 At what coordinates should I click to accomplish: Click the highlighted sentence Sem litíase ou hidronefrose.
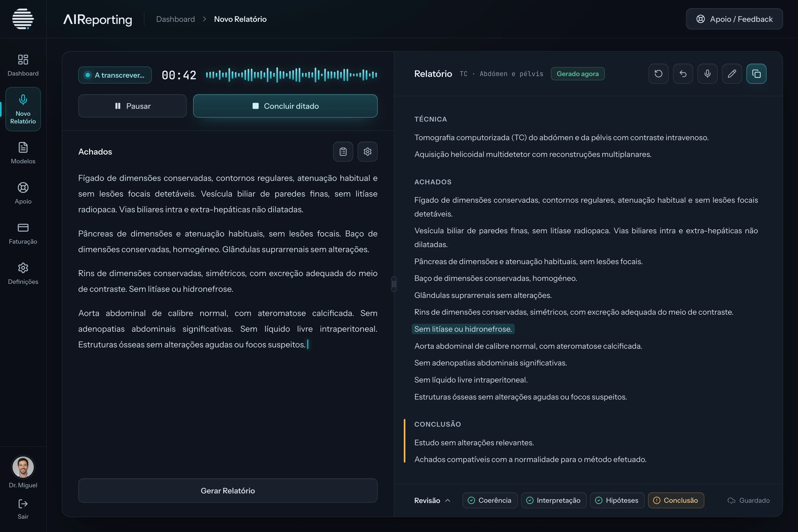tap(463, 329)
